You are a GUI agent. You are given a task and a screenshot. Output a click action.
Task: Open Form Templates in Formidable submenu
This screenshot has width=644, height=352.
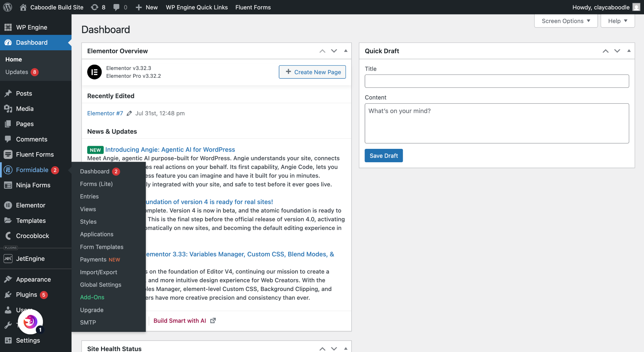click(109, 247)
